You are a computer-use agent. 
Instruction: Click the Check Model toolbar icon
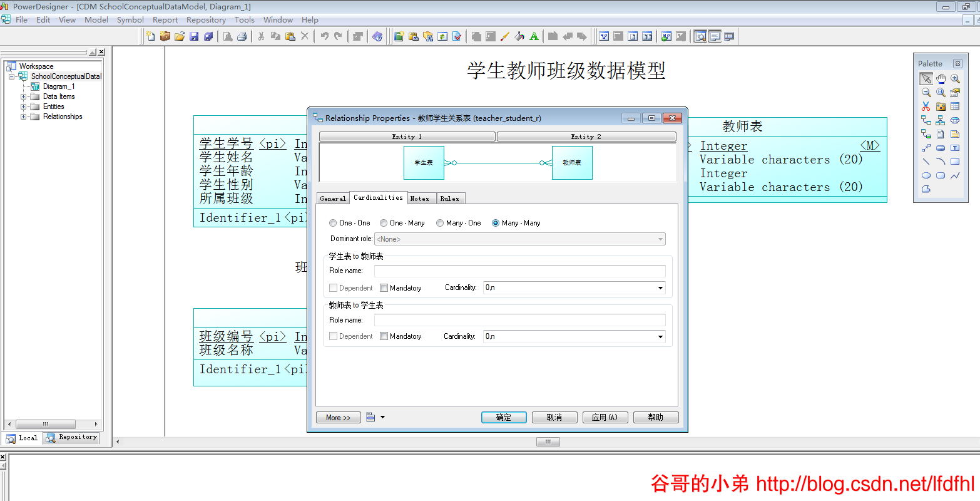pos(457,36)
